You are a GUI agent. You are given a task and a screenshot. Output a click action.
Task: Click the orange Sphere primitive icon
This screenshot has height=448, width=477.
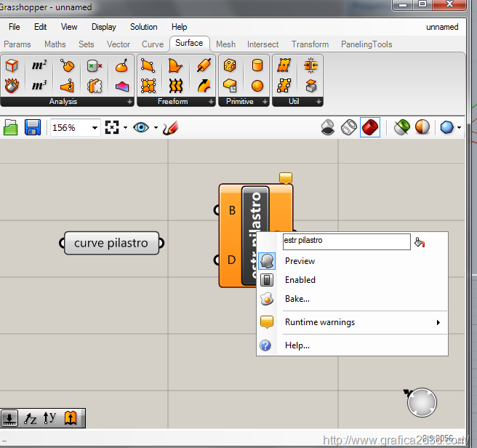pyautogui.click(x=257, y=86)
